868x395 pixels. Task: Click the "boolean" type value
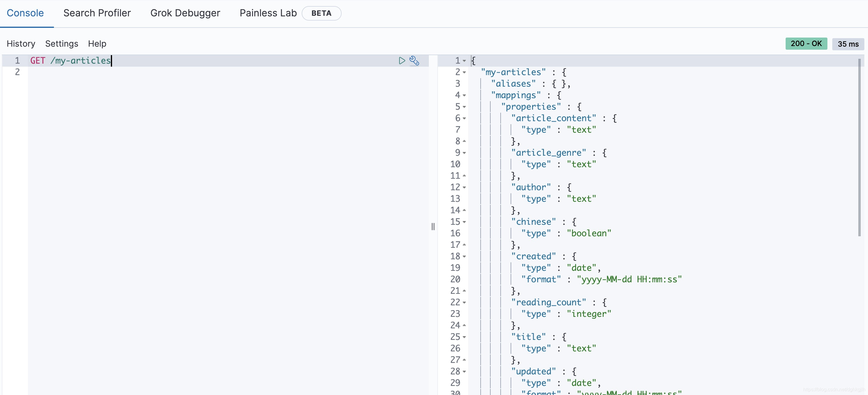589,233
